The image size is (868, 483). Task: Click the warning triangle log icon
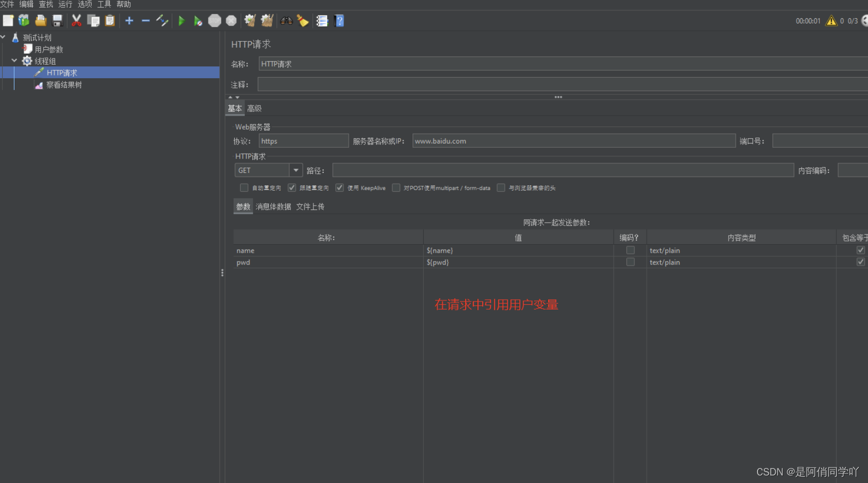pos(831,21)
